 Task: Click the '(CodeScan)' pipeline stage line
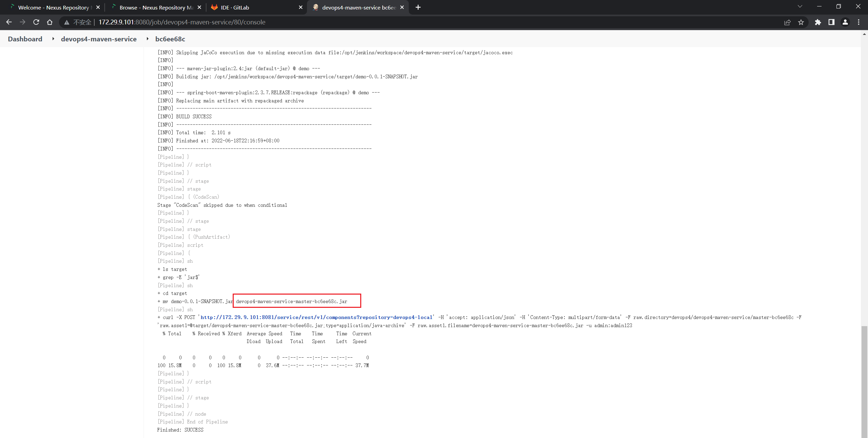point(188,197)
